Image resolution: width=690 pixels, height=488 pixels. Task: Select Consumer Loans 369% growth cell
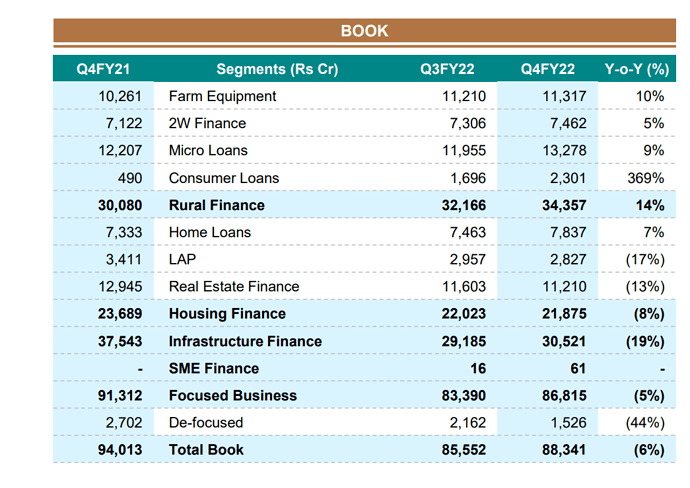tap(646, 178)
